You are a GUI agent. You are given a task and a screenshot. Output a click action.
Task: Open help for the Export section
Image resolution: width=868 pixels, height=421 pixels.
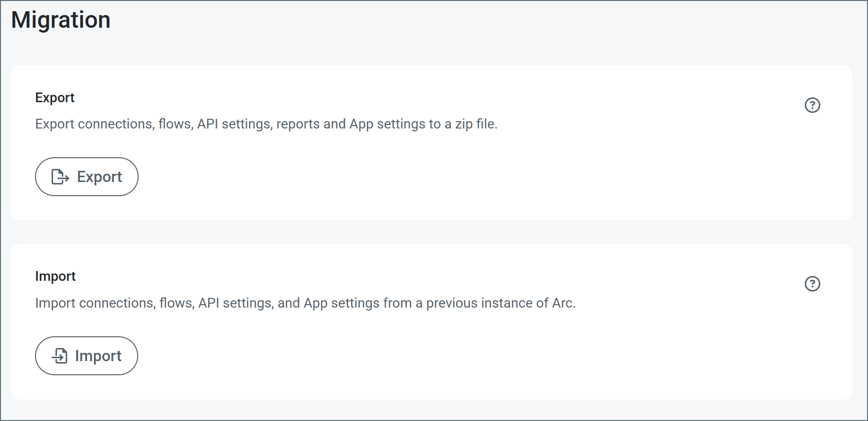[812, 105]
